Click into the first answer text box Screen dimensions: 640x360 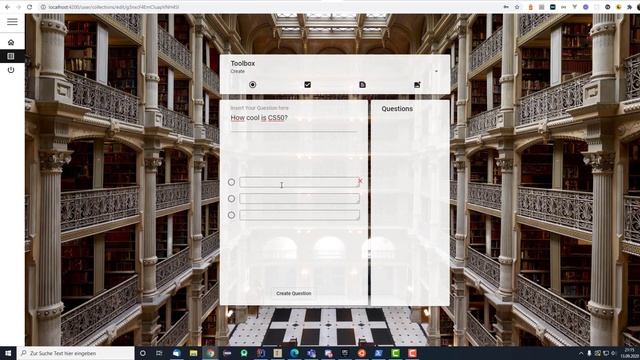(299, 182)
